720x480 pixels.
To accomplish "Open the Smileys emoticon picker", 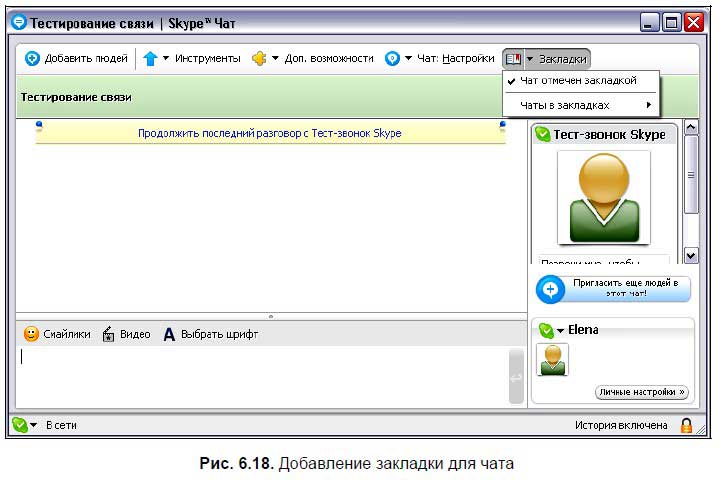I will (x=31, y=334).
